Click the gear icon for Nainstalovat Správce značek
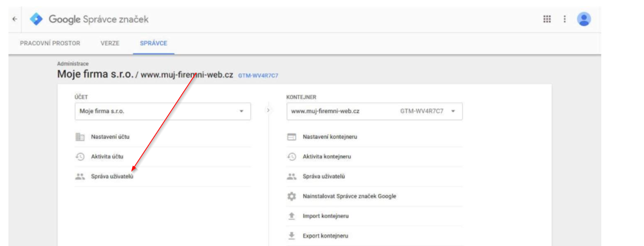 pos(291,196)
